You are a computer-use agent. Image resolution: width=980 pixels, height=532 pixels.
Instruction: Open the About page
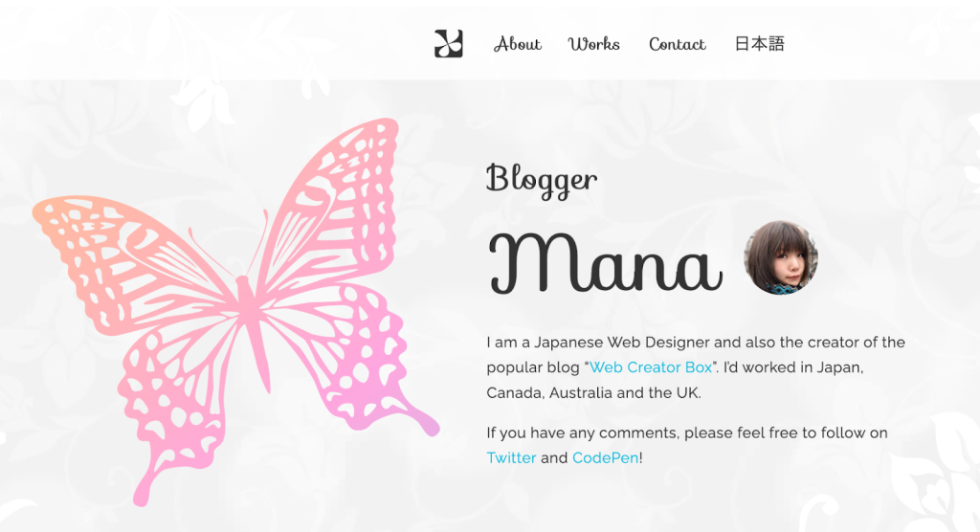click(518, 44)
